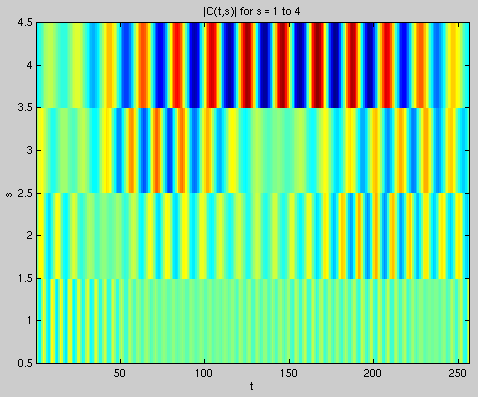The width and height of the screenshot is (478, 397).
Task: Click the x-axis tick label '200'
Action: pos(373,373)
